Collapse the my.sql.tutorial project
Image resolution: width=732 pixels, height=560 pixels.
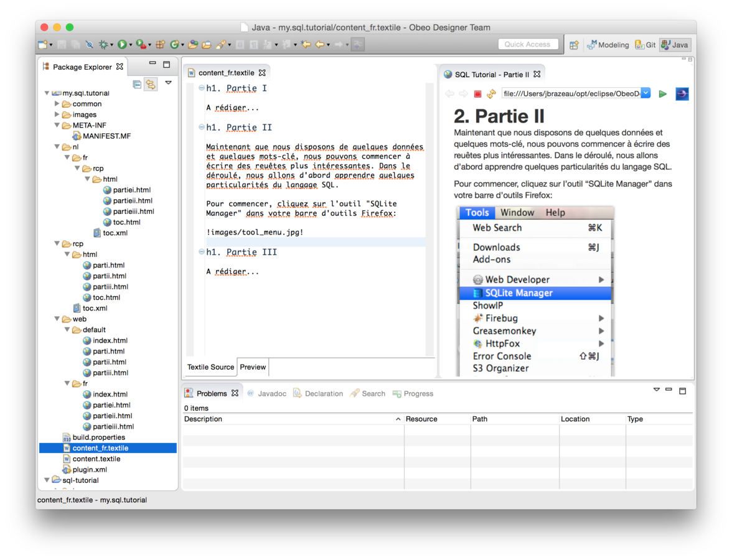(x=47, y=93)
